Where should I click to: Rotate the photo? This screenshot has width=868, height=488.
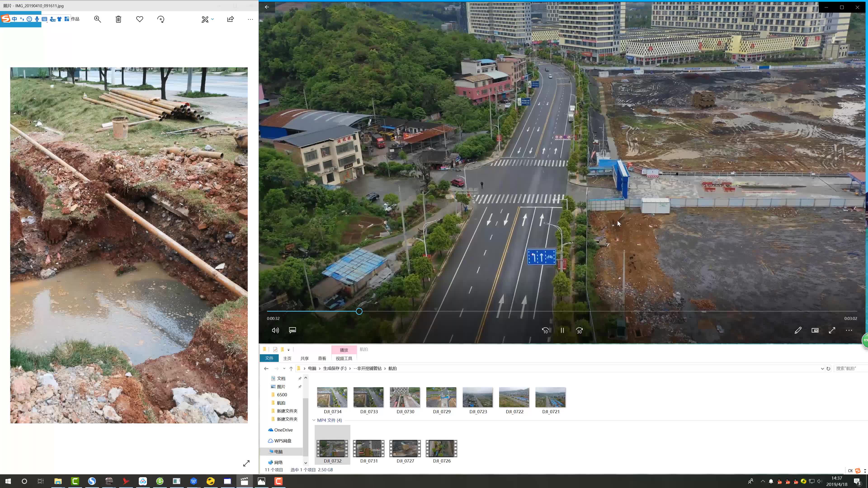(161, 19)
